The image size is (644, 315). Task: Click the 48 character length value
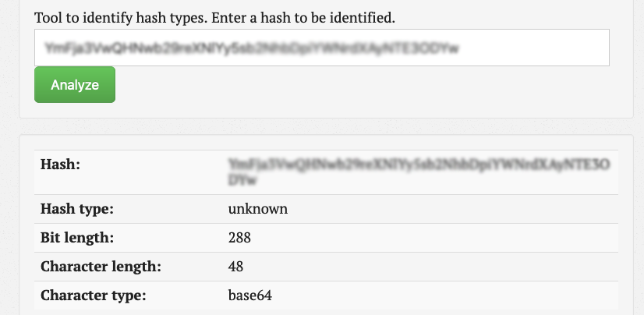[x=235, y=267]
